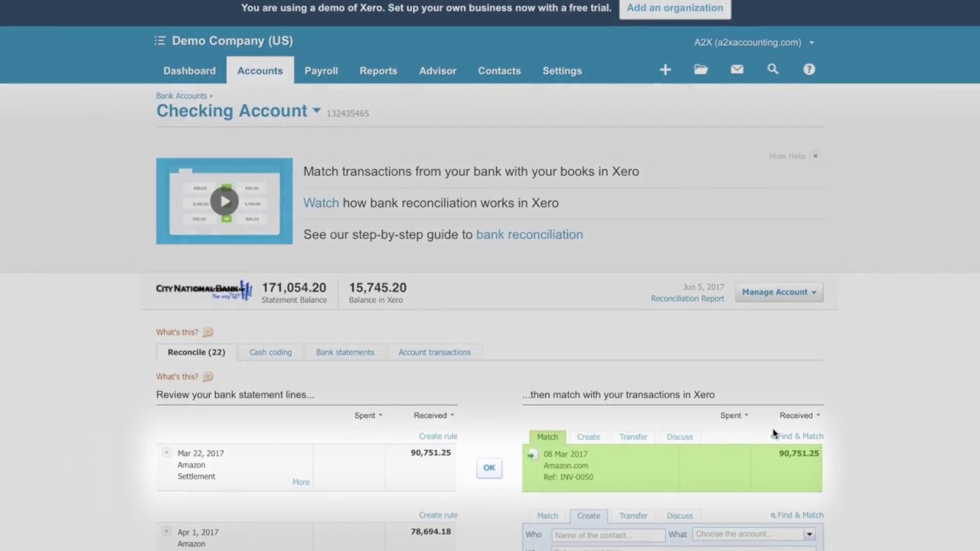Switch to Account transactions tab
Screen dimensions: 980x551
point(434,352)
